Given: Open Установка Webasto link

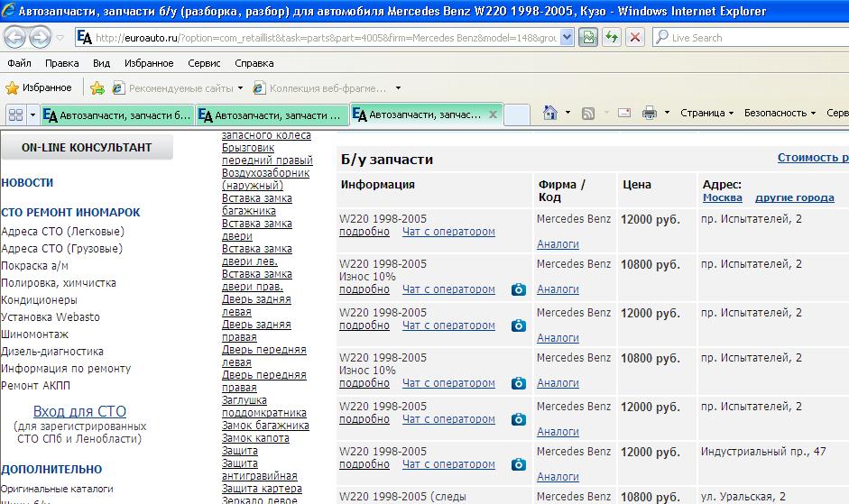Looking at the screenshot, I should (51, 317).
